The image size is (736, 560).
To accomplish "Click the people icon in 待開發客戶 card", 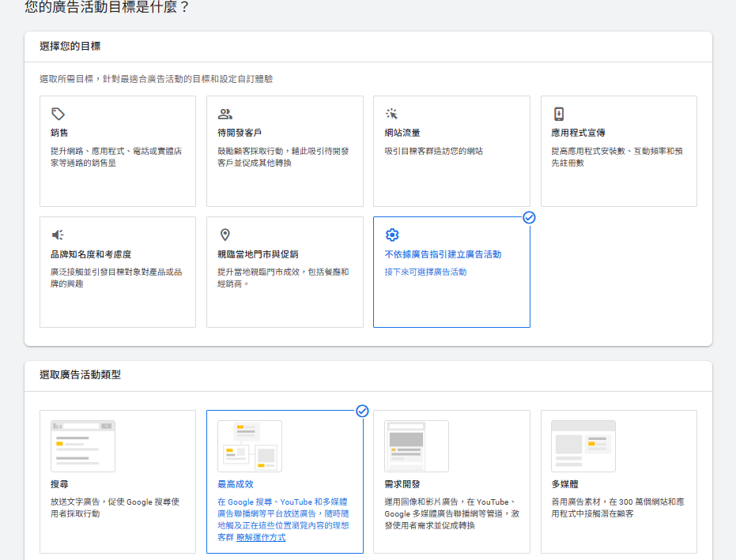I will click(x=225, y=114).
